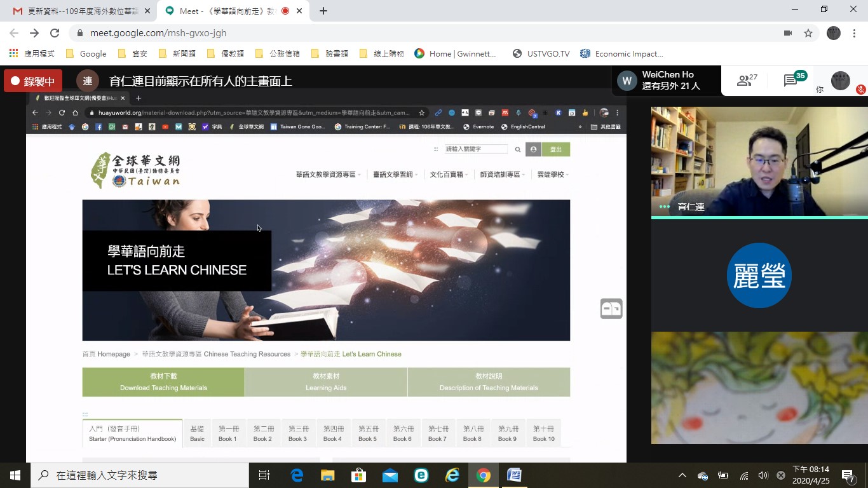Toggle the picture-in-picture widget on the page edge
The width and height of the screenshot is (868, 488).
click(611, 308)
